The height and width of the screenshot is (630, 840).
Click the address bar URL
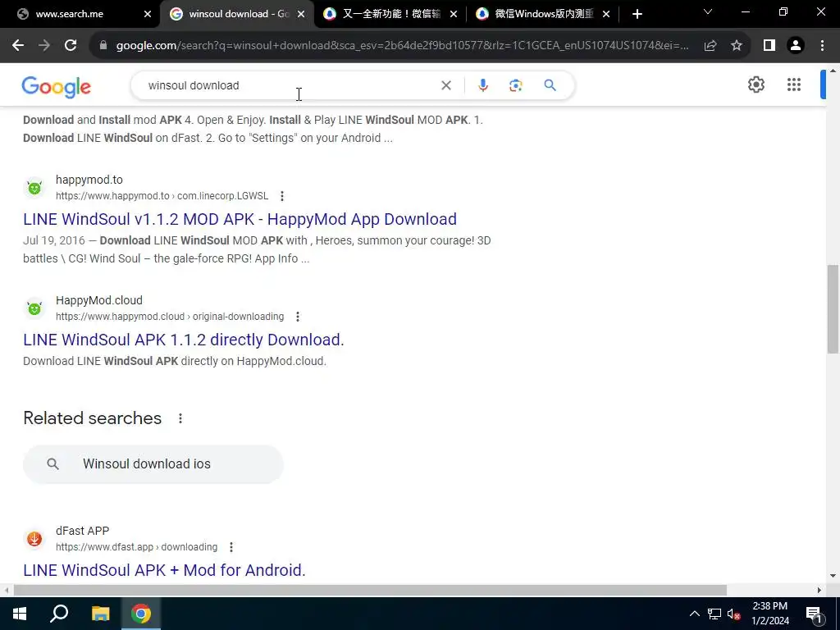click(402, 46)
